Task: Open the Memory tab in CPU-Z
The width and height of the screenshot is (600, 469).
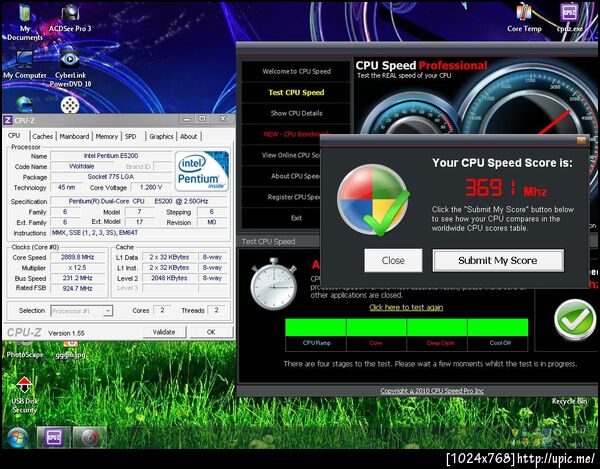Action: pos(107,136)
